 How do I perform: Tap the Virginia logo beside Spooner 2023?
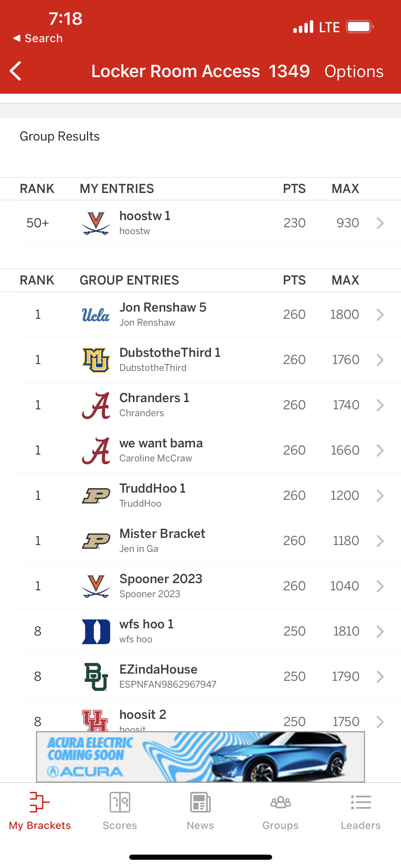click(96, 586)
